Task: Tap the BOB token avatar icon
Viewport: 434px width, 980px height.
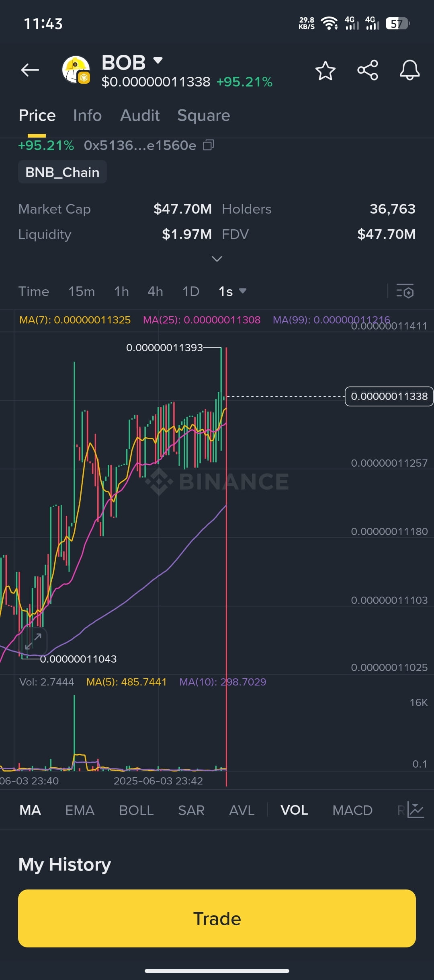Action: (76, 70)
